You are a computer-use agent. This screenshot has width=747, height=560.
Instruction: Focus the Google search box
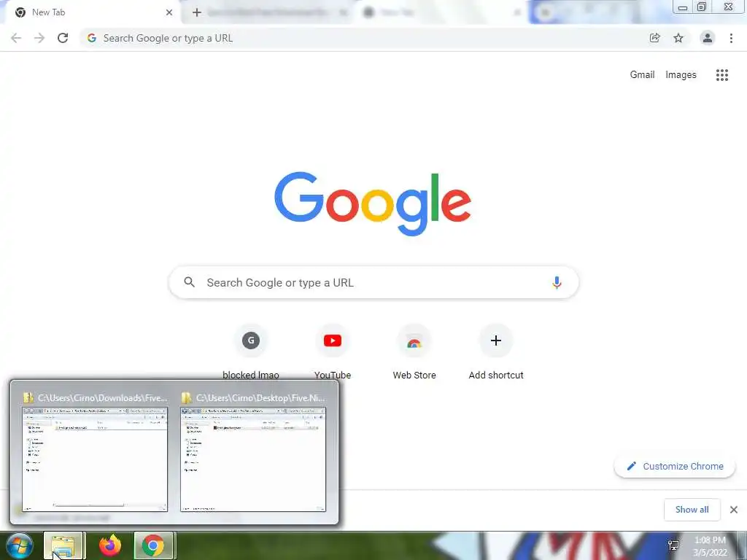tap(374, 282)
